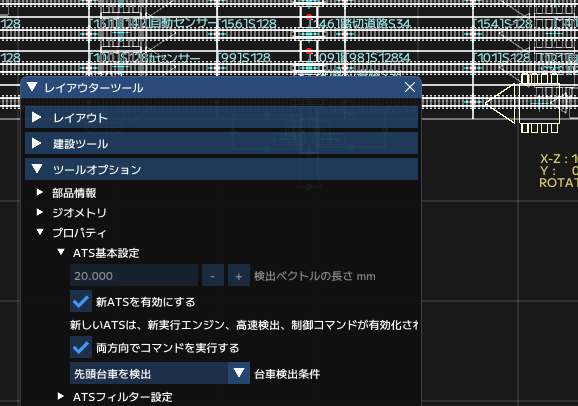
Task: Select track piece labeled [99]S128
Action: point(244,58)
